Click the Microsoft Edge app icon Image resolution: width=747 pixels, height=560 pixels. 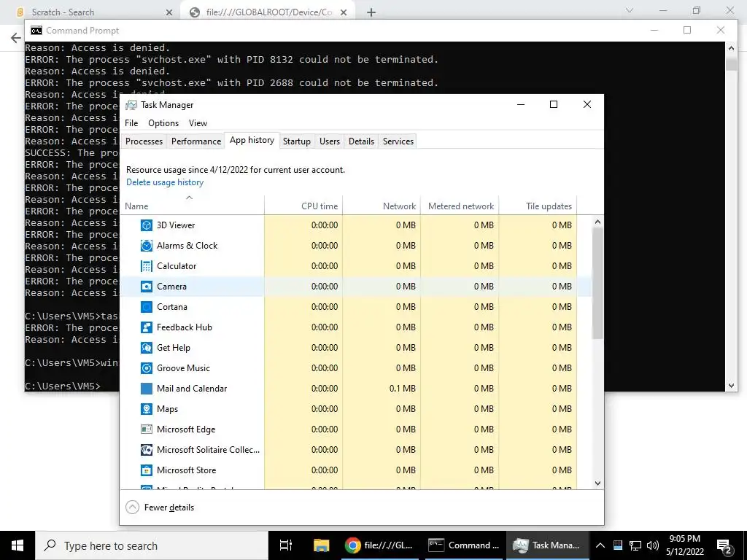tap(146, 429)
